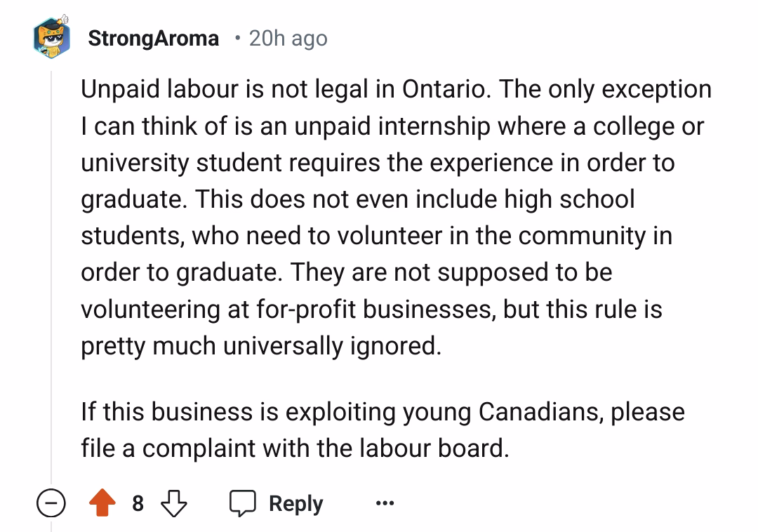The width and height of the screenshot is (758, 532).
Task: Click the line starting "I can think of"
Action: 392,126
